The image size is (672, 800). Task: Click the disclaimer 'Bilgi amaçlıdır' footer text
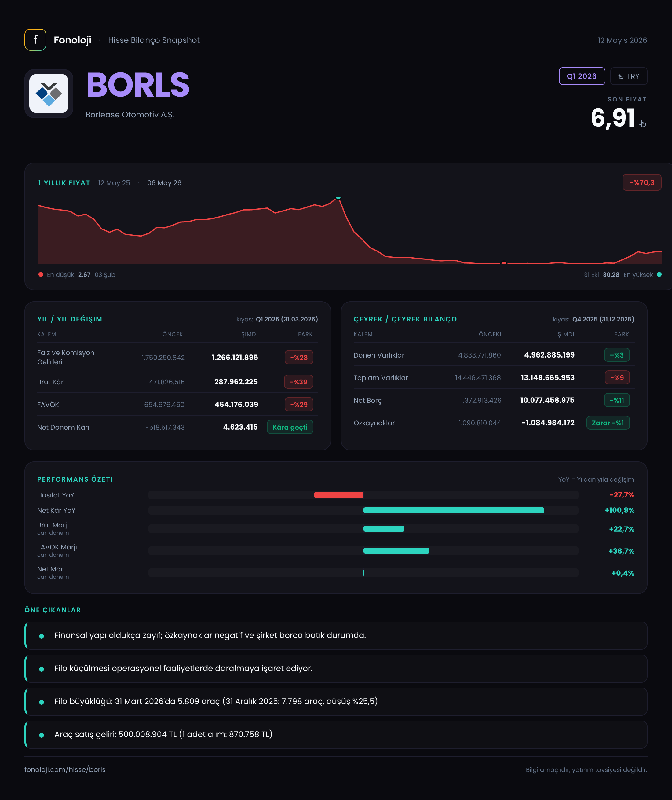click(x=586, y=769)
